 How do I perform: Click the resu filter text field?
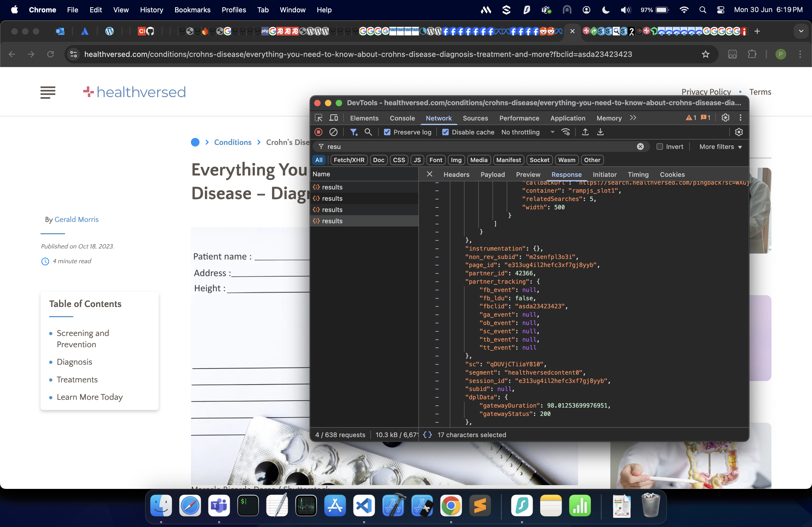click(478, 147)
